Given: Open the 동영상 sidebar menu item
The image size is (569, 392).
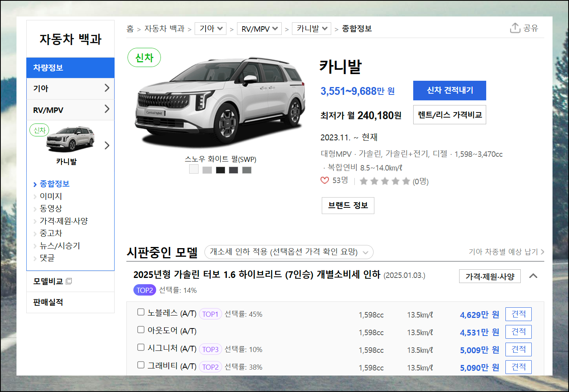Looking at the screenshot, I should point(51,208).
